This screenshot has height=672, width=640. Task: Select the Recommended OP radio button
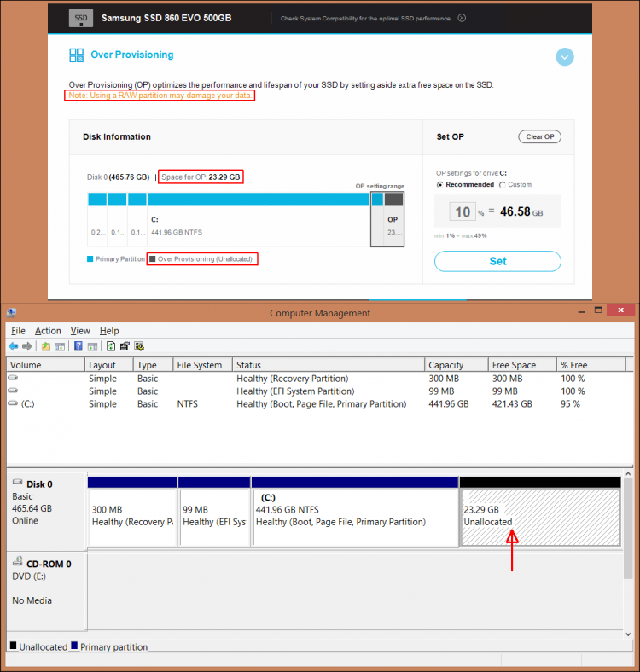tap(439, 185)
